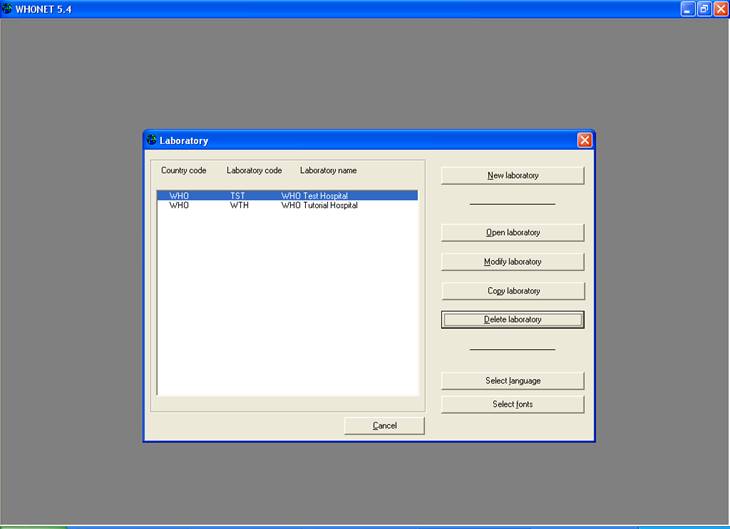Click the WHONET 5.4 title bar icon
Image resolution: width=730 pixels, height=529 pixels.
7,8
